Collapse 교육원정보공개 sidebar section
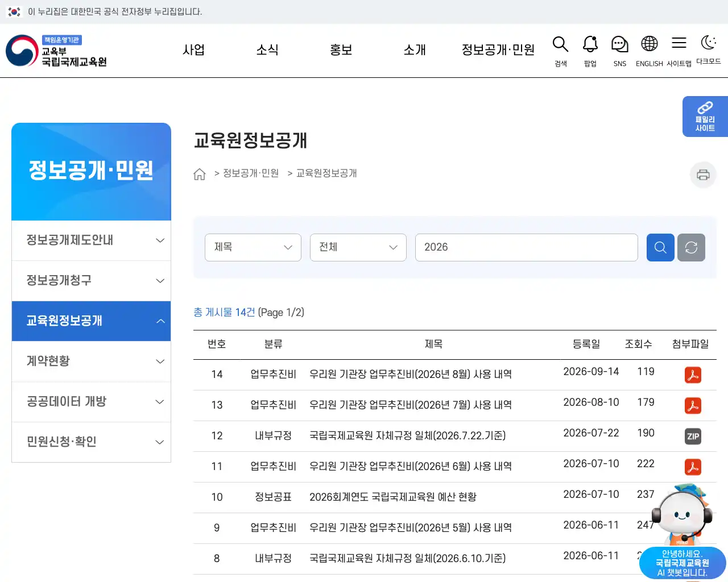Image resolution: width=728 pixels, height=582 pixels. pyautogui.click(x=91, y=321)
